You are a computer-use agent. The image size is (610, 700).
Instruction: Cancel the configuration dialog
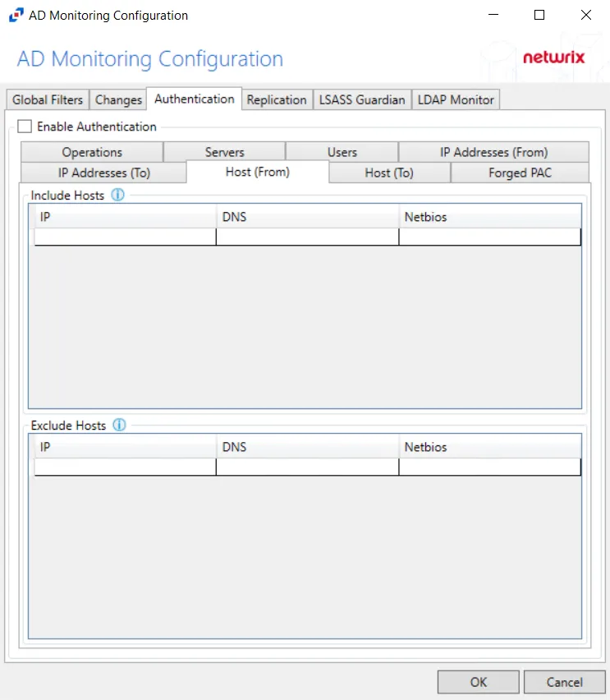(x=565, y=682)
